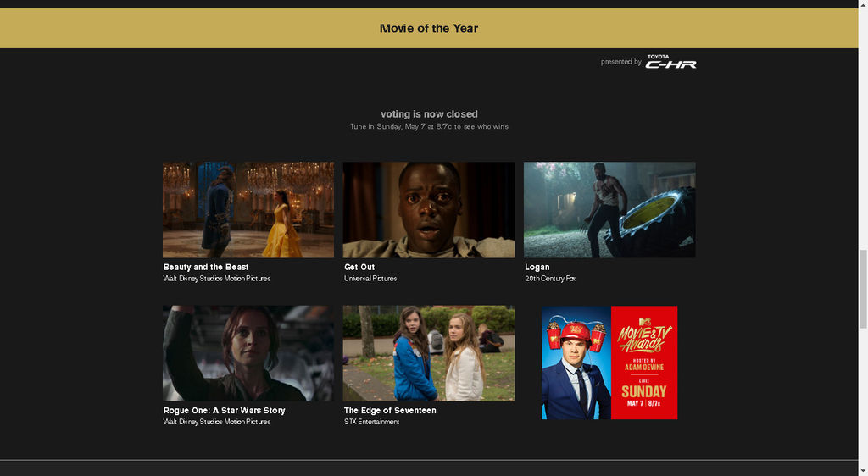The width and height of the screenshot is (868, 476).
Task: Select The Edge of Seventeen image
Action: tap(429, 353)
